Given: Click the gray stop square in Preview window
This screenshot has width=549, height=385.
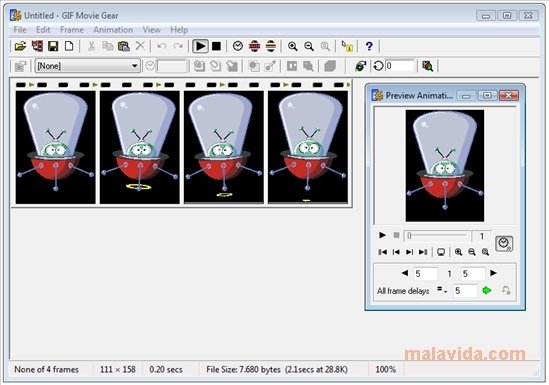Looking at the screenshot, I should click(396, 235).
